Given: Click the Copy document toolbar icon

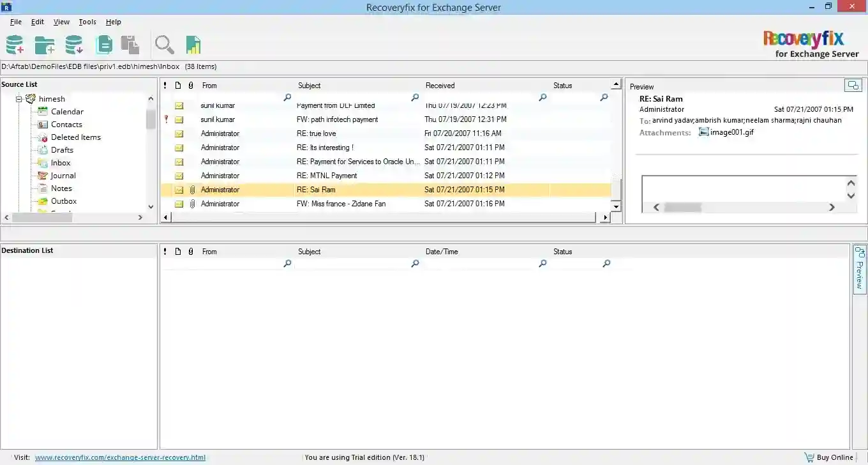Looking at the screenshot, I should pyautogui.click(x=103, y=45).
